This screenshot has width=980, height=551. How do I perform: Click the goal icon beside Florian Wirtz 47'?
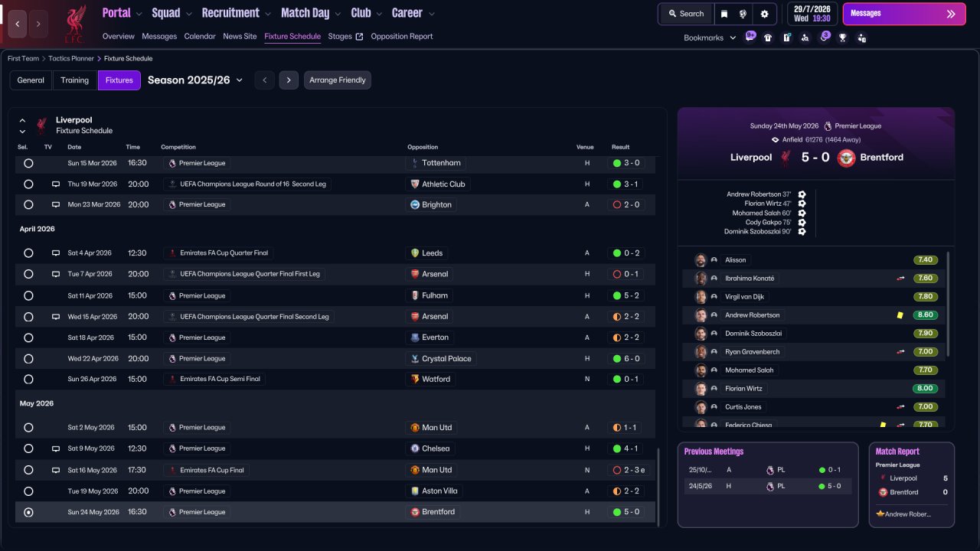pyautogui.click(x=802, y=204)
